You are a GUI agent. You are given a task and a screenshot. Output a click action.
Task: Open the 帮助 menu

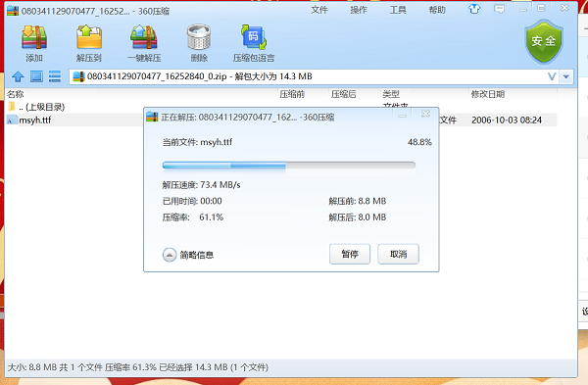click(x=437, y=10)
